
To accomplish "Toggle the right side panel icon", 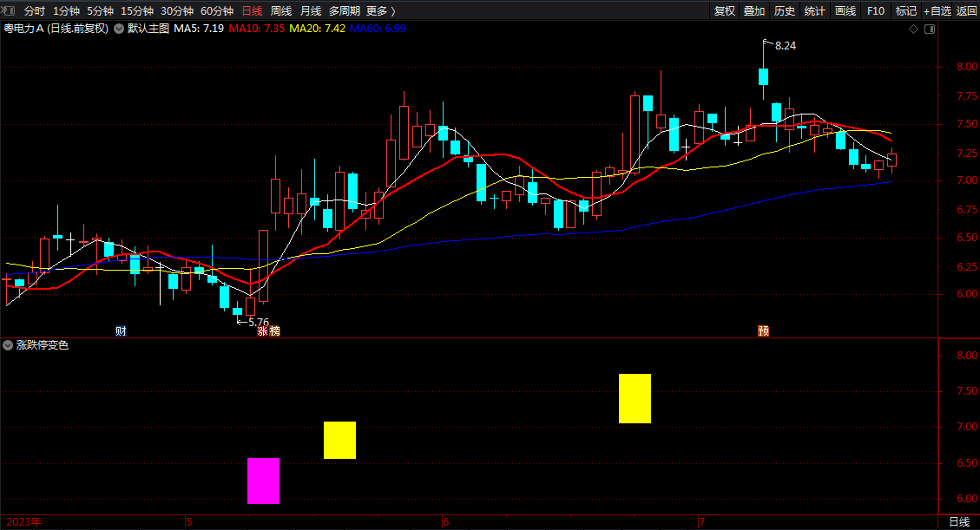I will tap(930, 29).
